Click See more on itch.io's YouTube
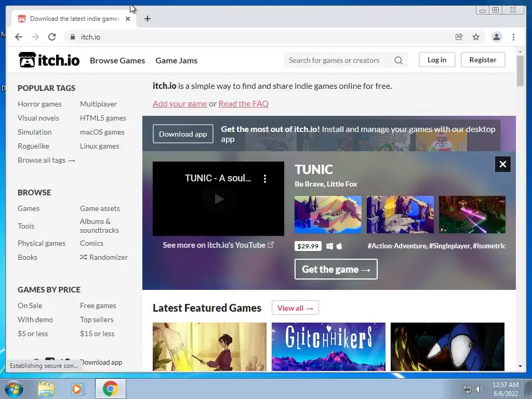 click(218, 245)
